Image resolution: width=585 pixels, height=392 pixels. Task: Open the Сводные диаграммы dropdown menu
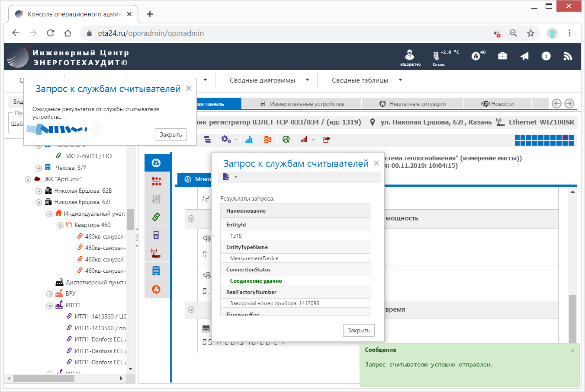269,80
